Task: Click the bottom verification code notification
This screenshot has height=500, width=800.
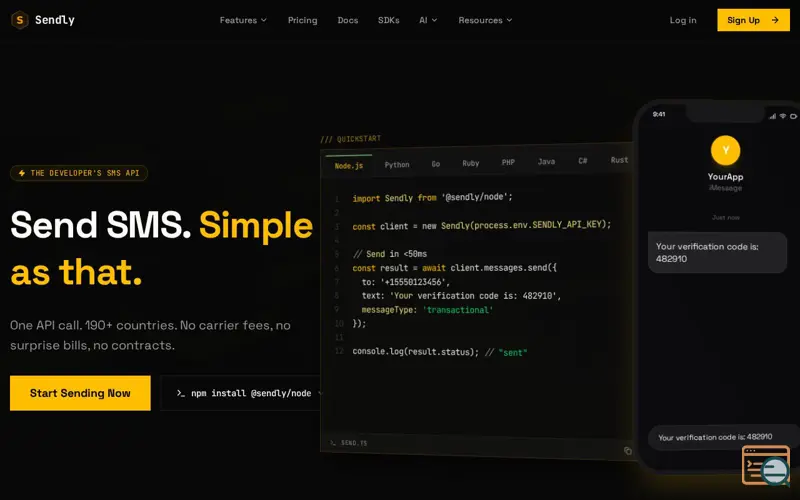Action: [x=722, y=437]
